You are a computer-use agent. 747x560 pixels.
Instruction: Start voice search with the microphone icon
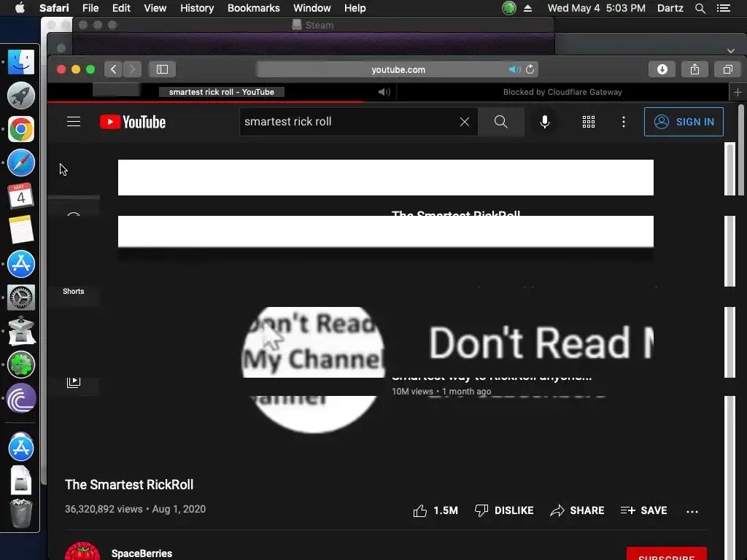pos(544,122)
